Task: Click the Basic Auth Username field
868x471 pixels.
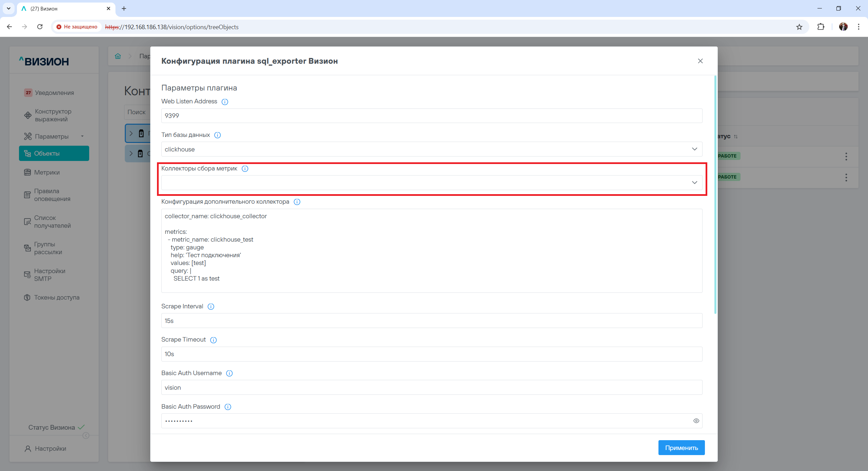Action: pyautogui.click(x=431, y=387)
